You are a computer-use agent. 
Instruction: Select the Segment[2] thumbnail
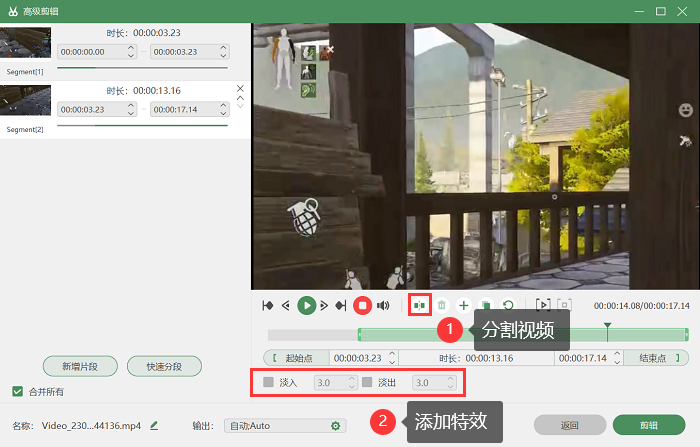tap(25, 100)
